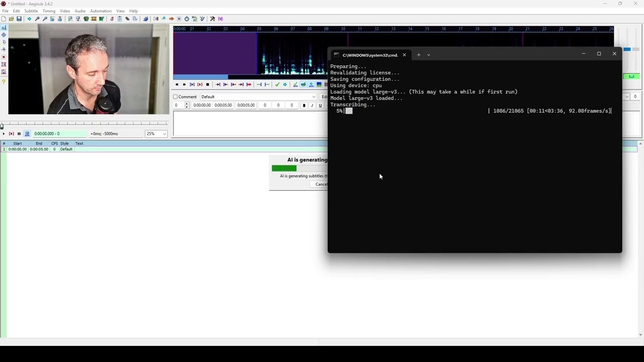Stop audio playback with the square icon
The height and width of the screenshot is (362, 644).
pyautogui.click(x=207, y=84)
